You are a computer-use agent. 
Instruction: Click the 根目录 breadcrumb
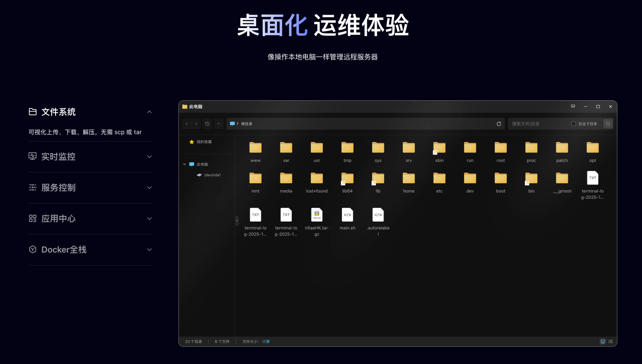246,124
